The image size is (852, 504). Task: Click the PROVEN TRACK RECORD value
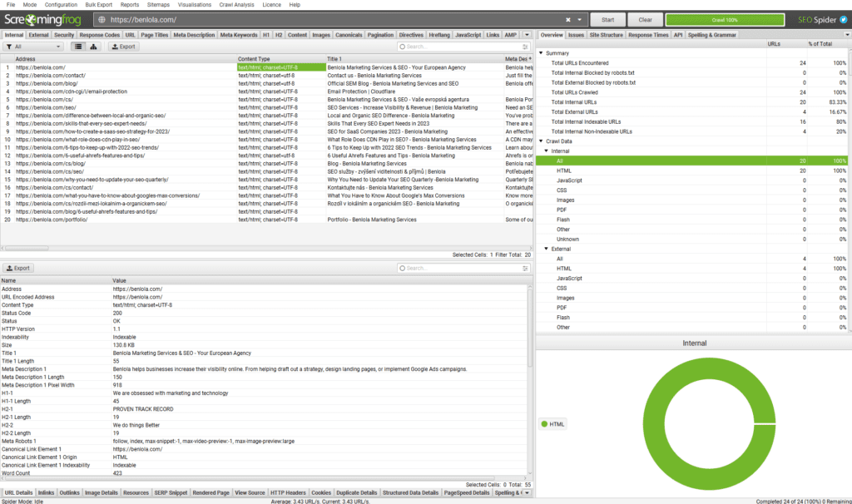143,409
